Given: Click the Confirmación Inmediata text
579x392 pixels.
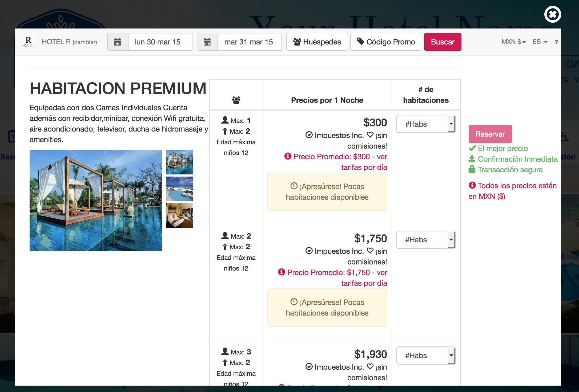Looking at the screenshot, I should coord(518,159).
